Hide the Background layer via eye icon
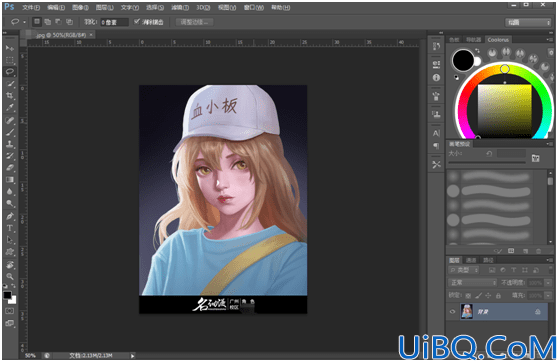Screen dimensions: 558x362 pos(452,311)
